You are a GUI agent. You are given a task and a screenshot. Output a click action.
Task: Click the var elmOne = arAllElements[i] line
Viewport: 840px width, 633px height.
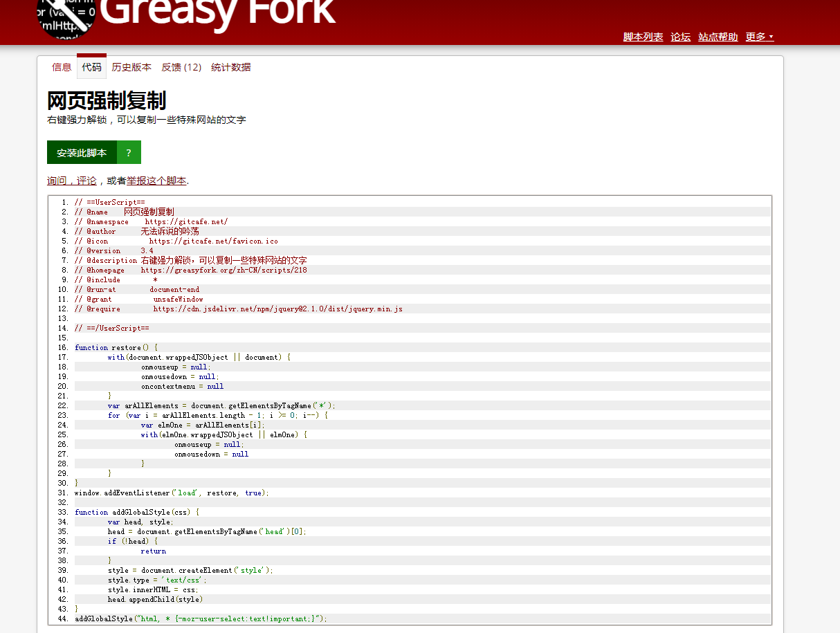(x=203, y=425)
